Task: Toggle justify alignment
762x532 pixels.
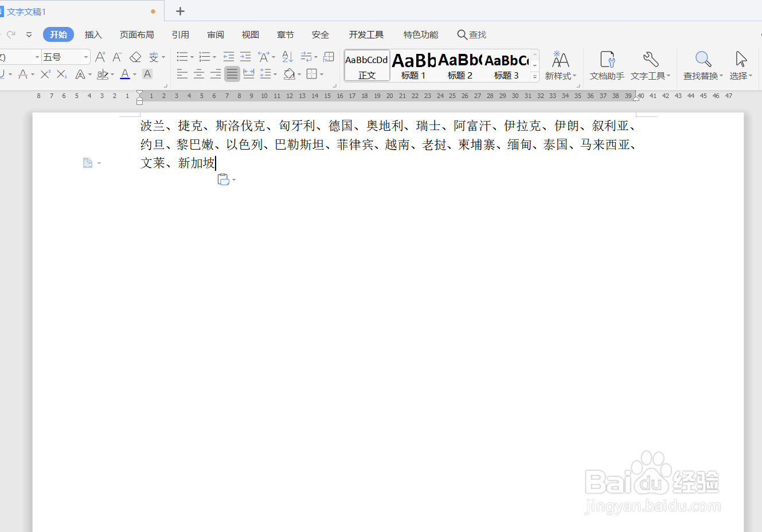Action: (x=232, y=74)
